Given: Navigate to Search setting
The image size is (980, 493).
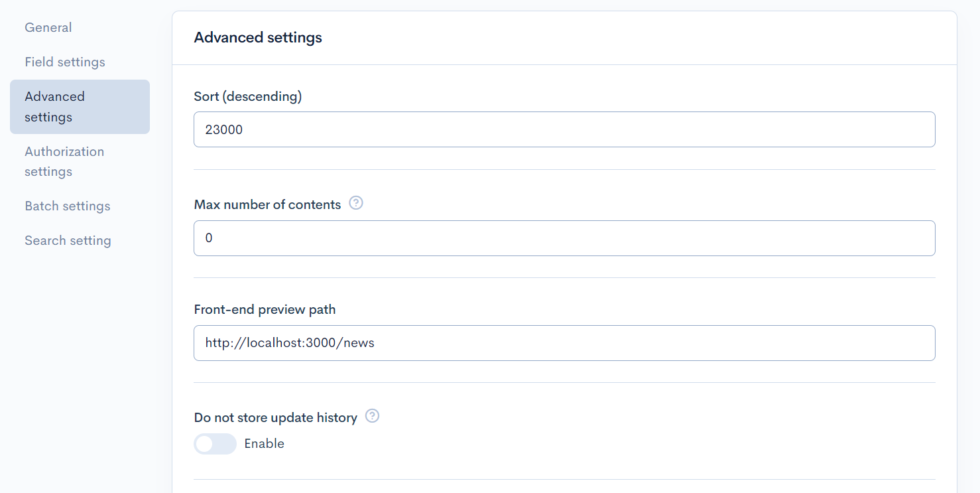Looking at the screenshot, I should [x=68, y=241].
